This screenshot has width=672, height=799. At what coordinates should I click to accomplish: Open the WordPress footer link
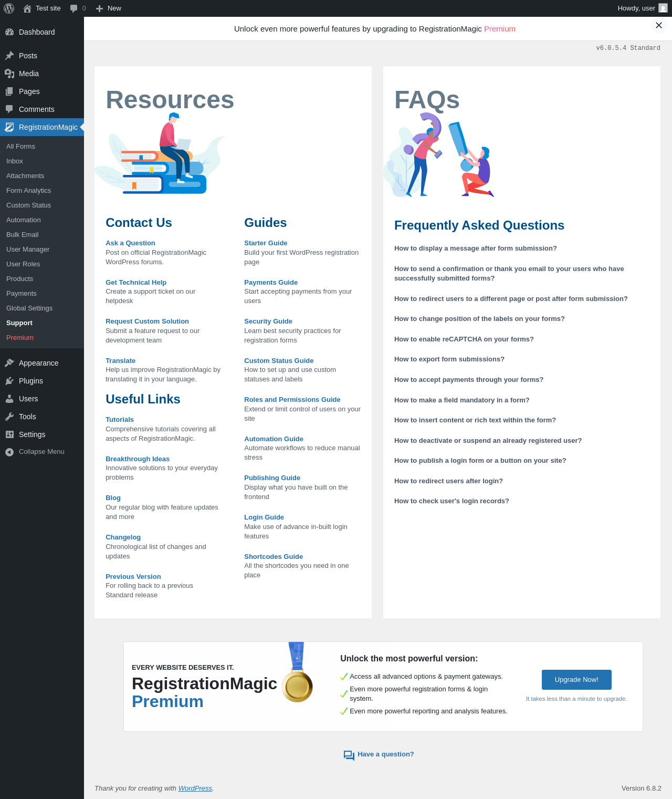click(195, 788)
